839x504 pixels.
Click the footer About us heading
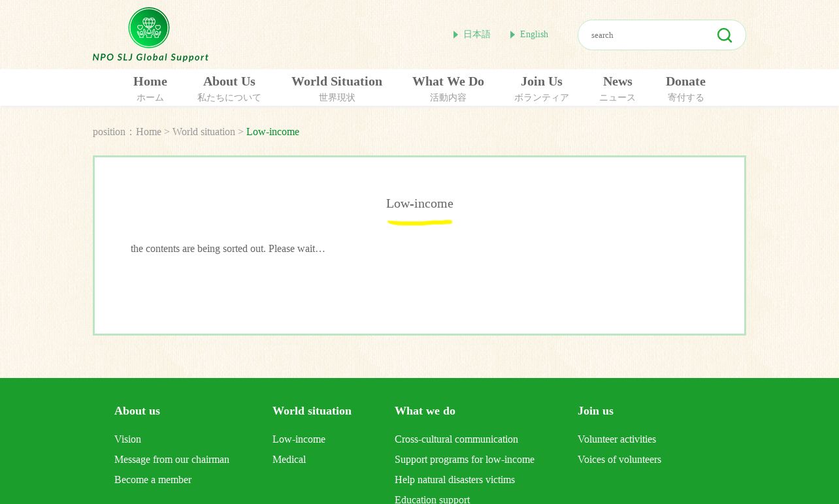pos(137,411)
